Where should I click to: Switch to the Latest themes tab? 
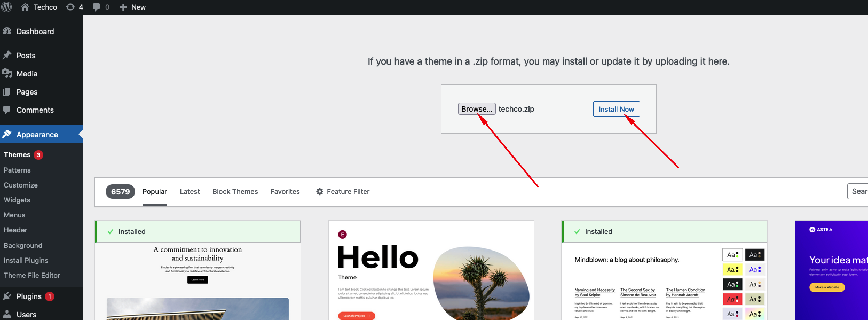190,191
